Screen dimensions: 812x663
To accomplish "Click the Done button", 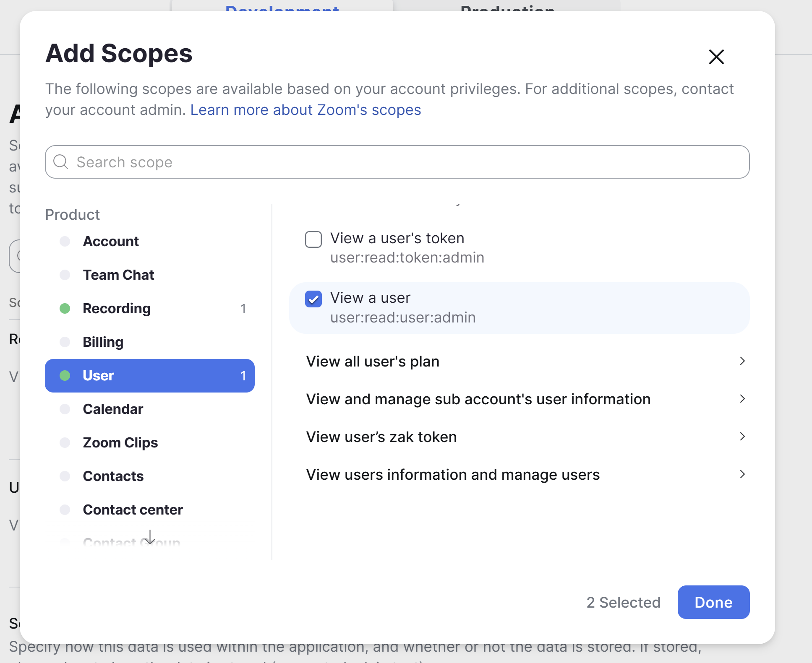I will coord(713,602).
